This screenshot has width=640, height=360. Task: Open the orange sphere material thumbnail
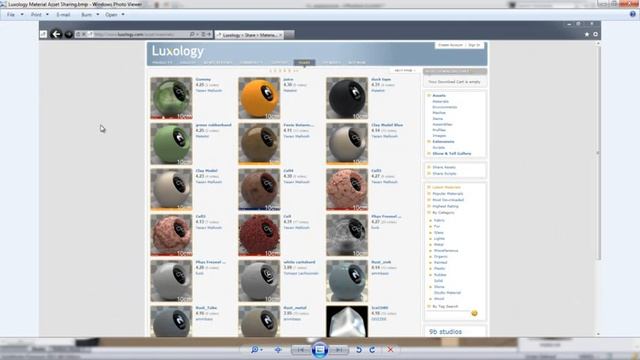(x=259, y=98)
